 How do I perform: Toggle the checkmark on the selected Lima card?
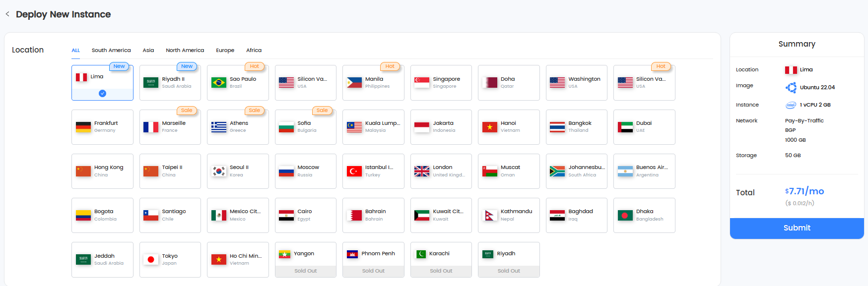pyautogui.click(x=102, y=93)
